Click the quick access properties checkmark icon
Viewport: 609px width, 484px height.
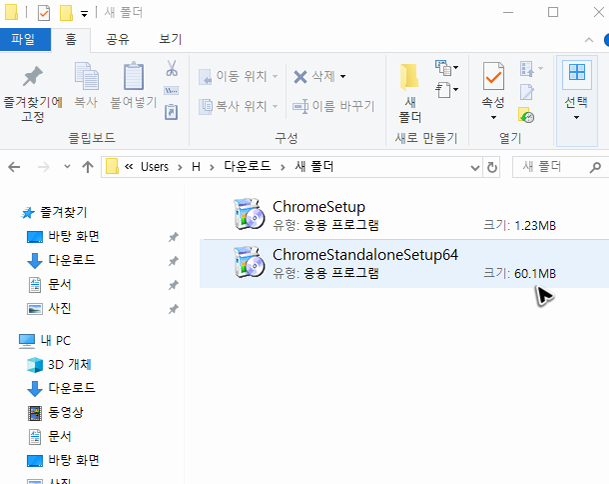(44, 13)
